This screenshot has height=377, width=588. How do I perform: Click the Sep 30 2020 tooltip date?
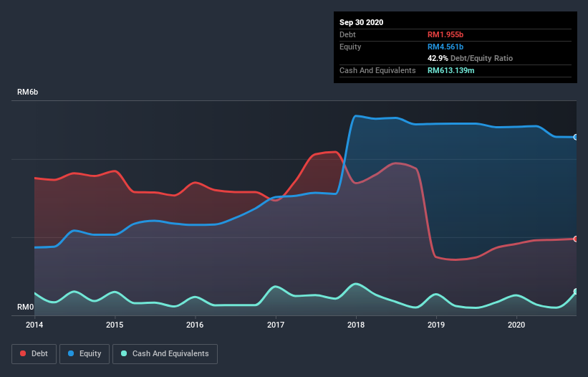click(x=361, y=22)
